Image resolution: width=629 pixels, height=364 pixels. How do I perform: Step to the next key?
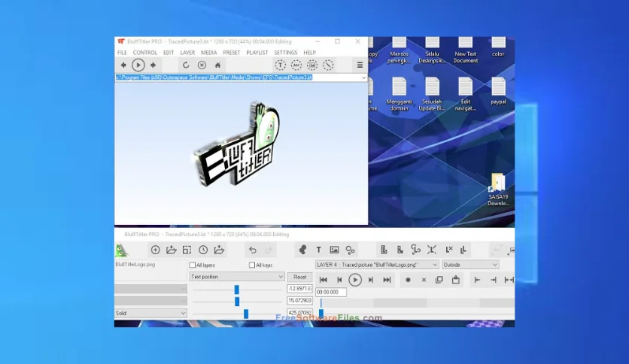coord(371,280)
